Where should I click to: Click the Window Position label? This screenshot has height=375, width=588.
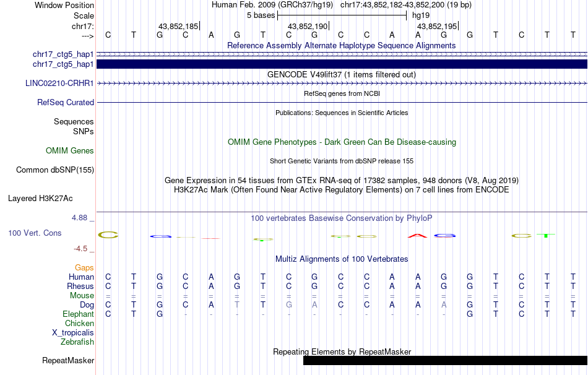64,5
